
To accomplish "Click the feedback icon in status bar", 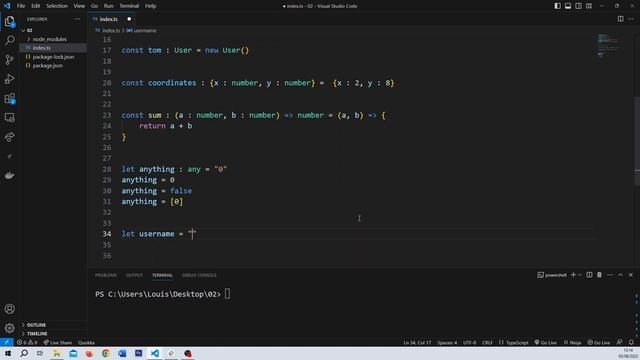I will (x=619, y=342).
